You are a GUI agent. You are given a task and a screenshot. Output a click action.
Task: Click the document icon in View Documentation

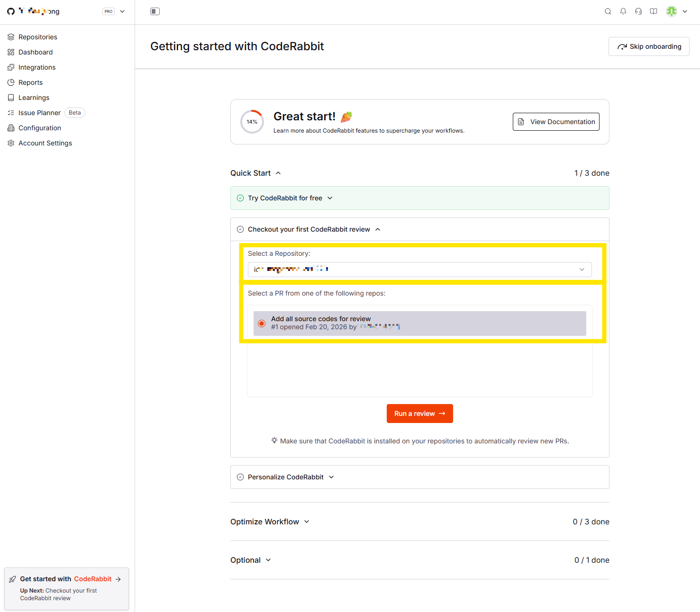521,122
